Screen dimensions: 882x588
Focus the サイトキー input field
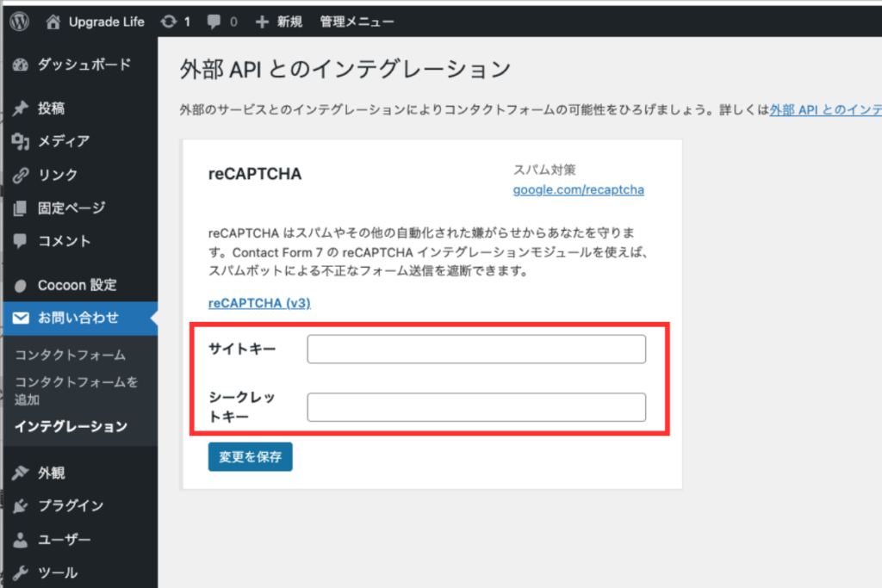tap(475, 350)
